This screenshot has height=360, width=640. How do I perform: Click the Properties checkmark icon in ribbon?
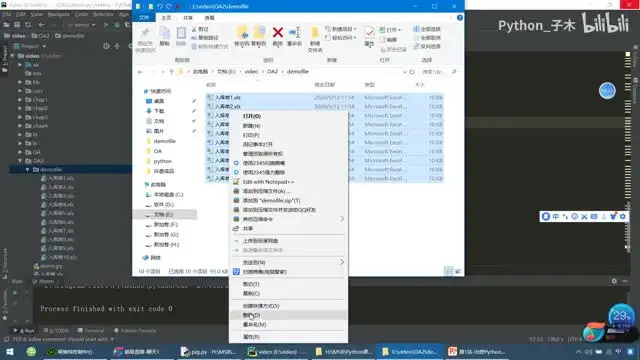(x=369, y=33)
